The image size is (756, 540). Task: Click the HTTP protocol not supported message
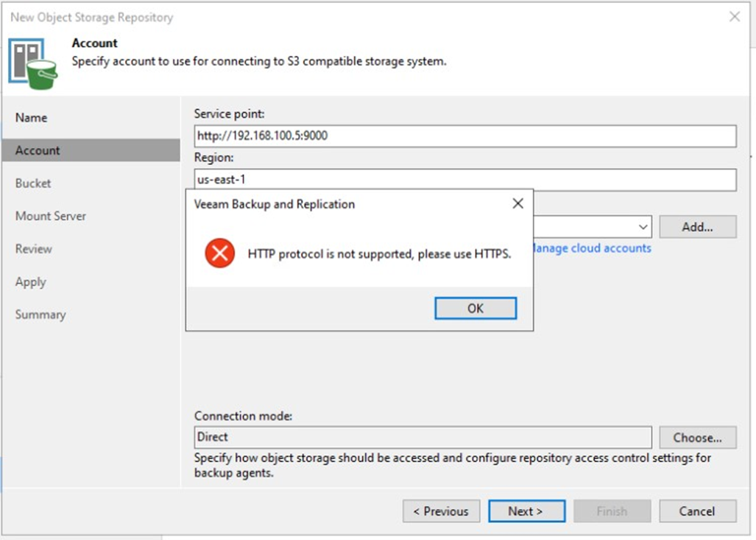[379, 254]
